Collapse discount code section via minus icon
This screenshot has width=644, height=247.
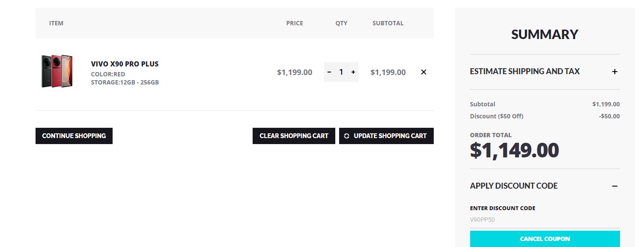[x=615, y=186]
